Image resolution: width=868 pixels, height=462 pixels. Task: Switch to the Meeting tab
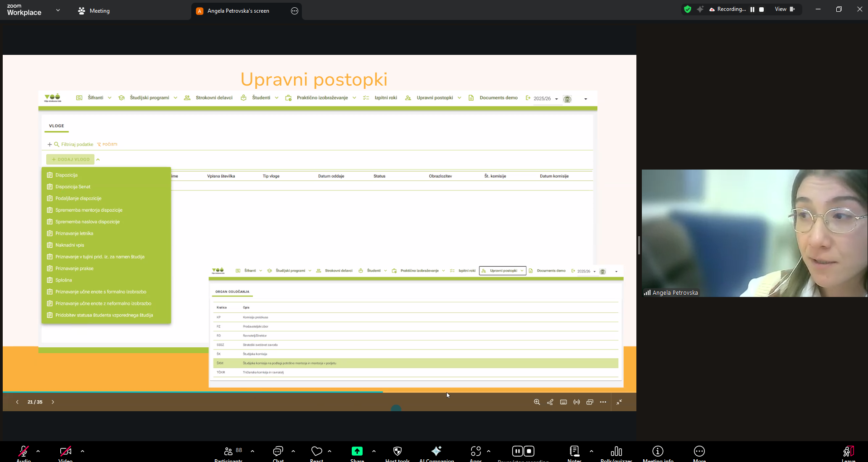click(94, 11)
